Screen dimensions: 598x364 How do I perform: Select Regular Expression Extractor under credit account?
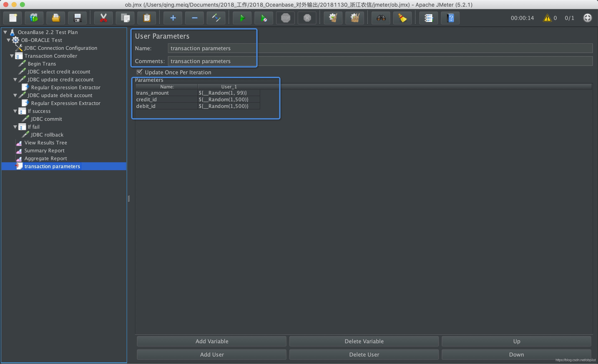coord(66,87)
